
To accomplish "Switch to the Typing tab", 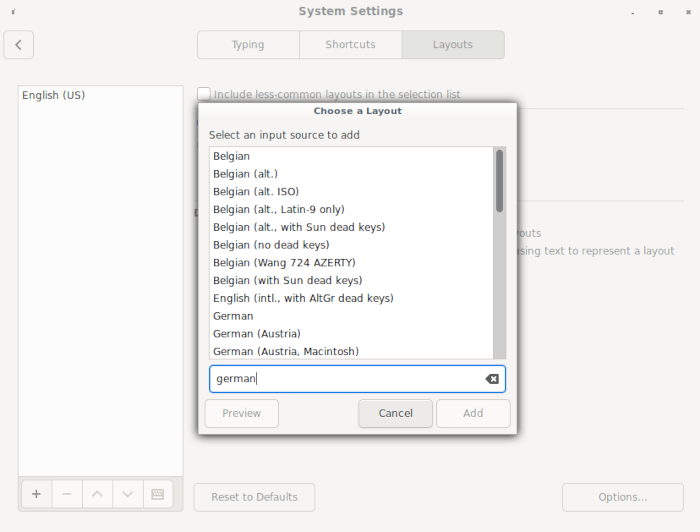I will click(248, 45).
